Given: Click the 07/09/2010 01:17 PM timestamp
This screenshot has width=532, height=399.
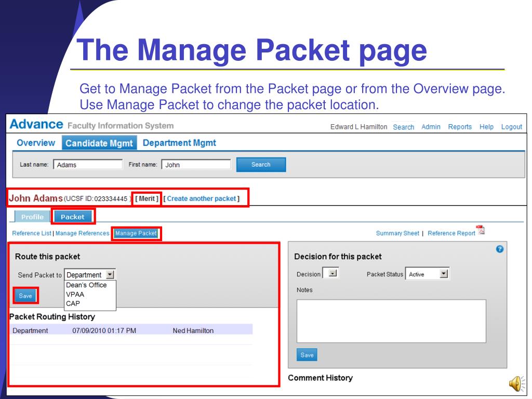Looking at the screenshot, I should (104, 330).
